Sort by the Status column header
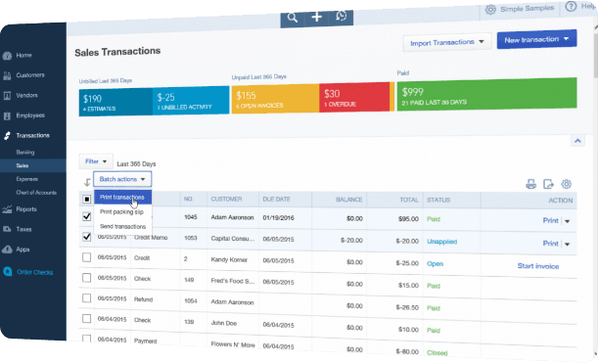Viewport: 598px width, 364px height. pyautogui.click(x=438, y=200)
